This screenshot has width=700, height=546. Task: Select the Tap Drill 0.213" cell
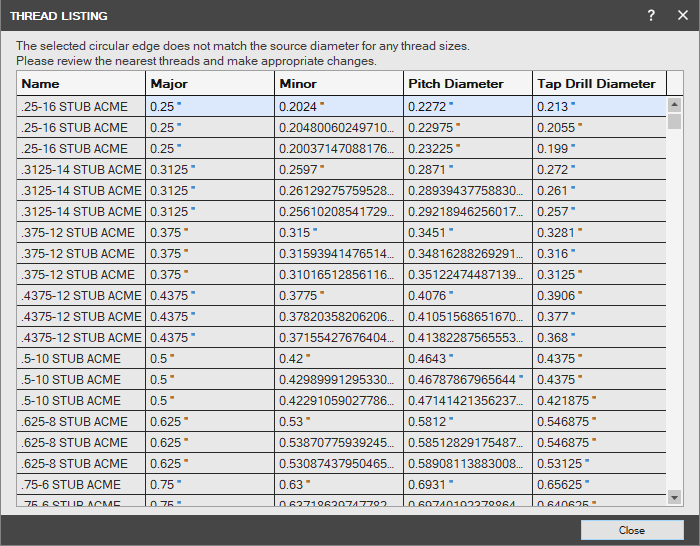click(600, 107)
